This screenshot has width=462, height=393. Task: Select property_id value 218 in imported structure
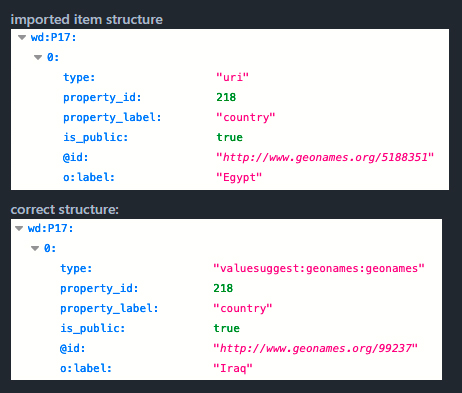pos(226,97)
